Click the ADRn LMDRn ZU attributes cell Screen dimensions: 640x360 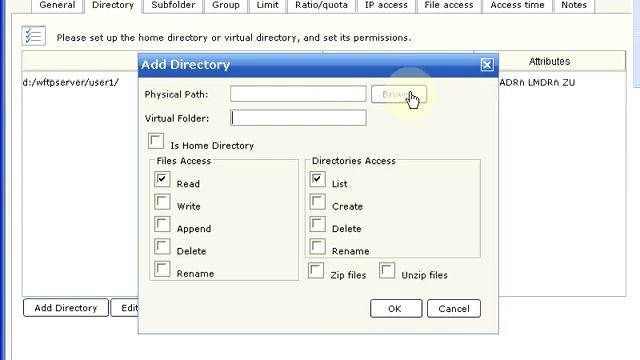pos(537,82)
